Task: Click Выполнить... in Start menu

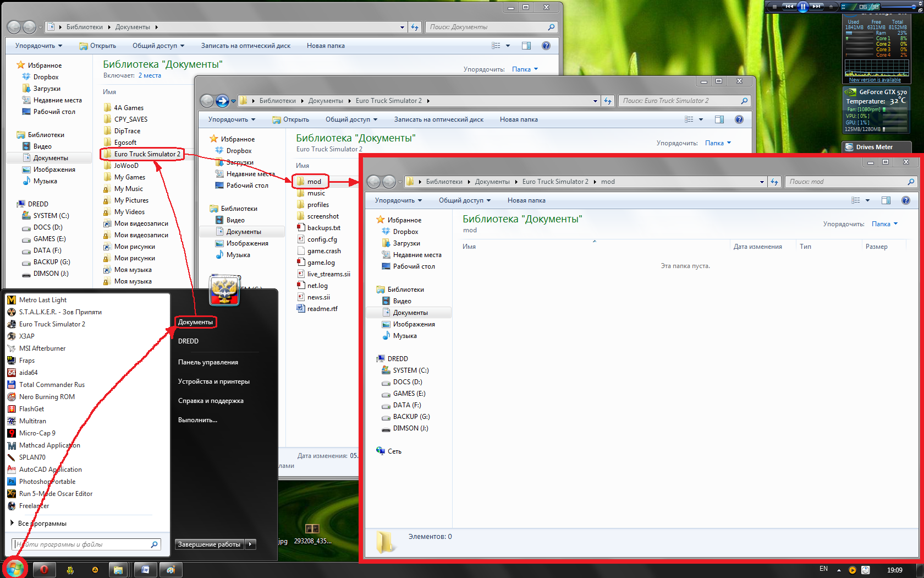Action: pyautogui.click(x=197, y=420)
